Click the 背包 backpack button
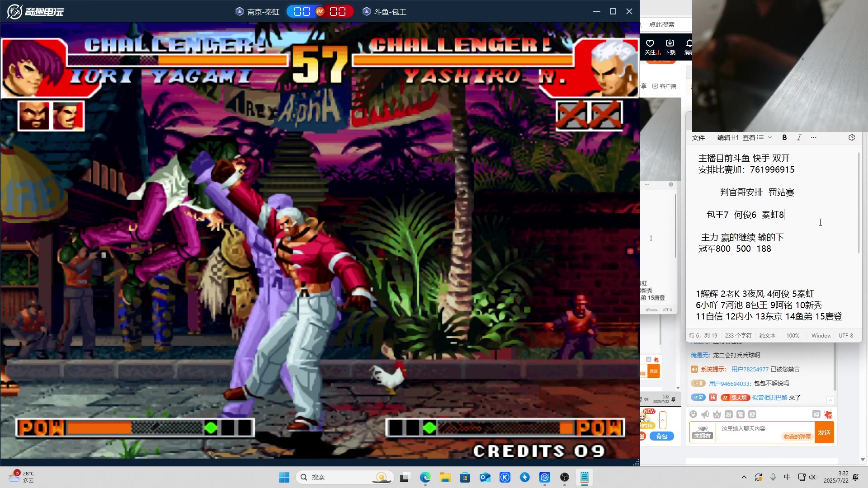Screen dimensions: 868x488 (x=662, y=436)
